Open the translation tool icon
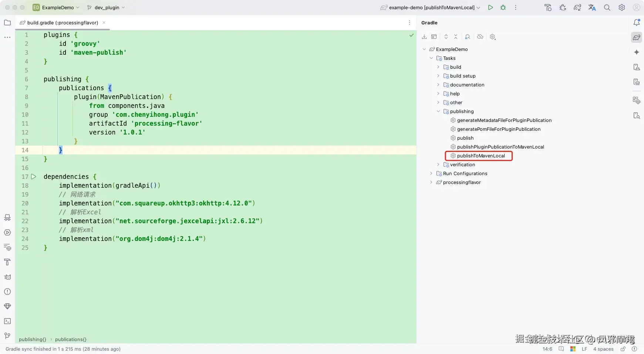The width and height of the screenshot is (644, 354). [592, 7]
